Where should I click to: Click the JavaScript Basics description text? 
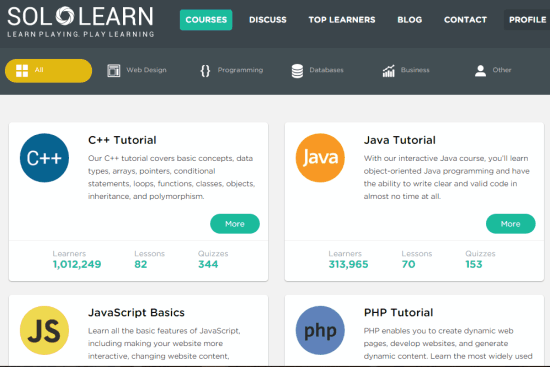[x=164, y=343]
